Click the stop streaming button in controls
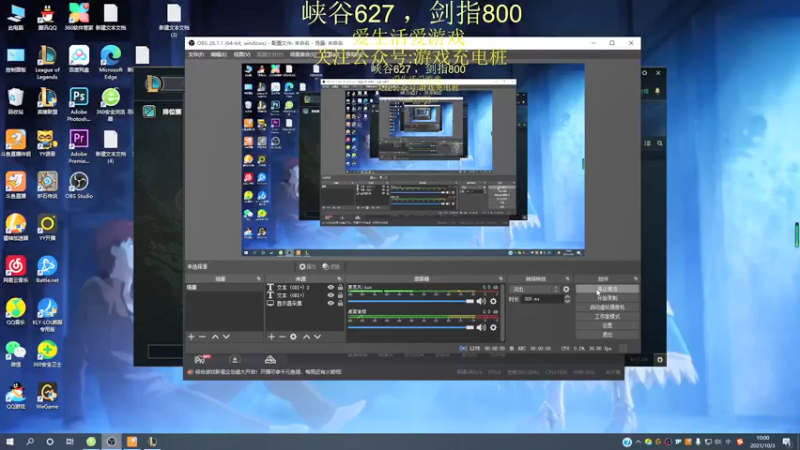The image size is (800, 450). pos(607,289)
